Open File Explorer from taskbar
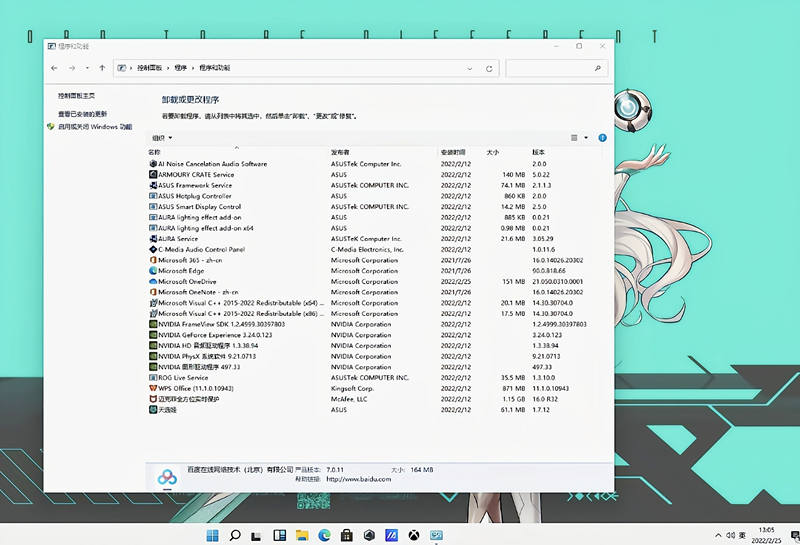The image size is (800, 545). pos(302,535)
